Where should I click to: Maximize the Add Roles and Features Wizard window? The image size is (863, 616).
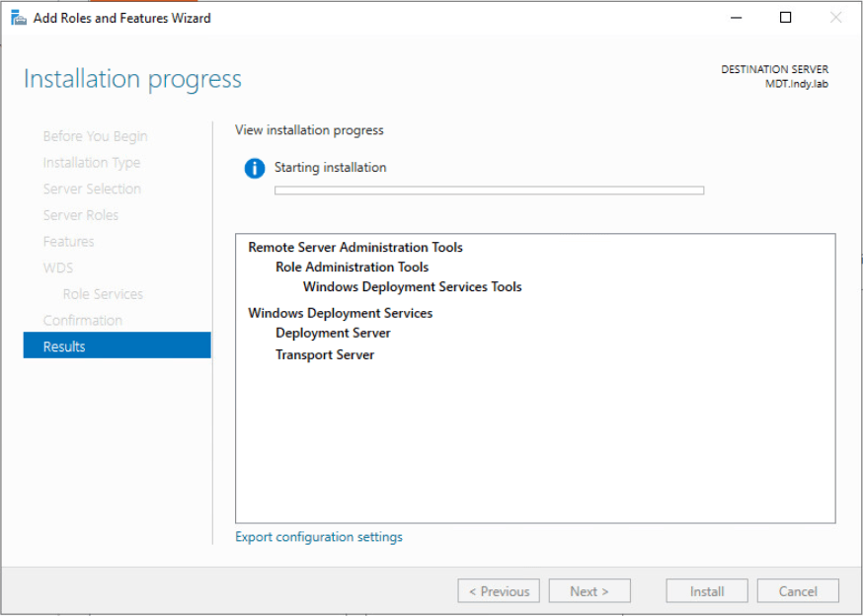tap(785, 18)
